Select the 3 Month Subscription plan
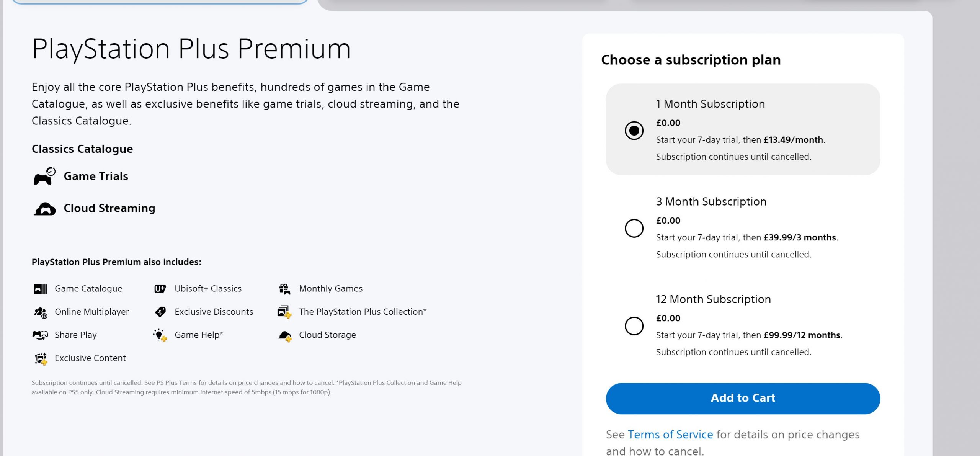980x456 pixels. click(634, 227)
